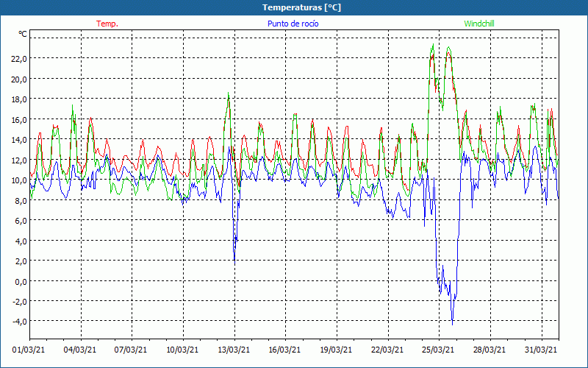
Task: Click the 20,0 y-axis value
Action: (x=19, y=79)
